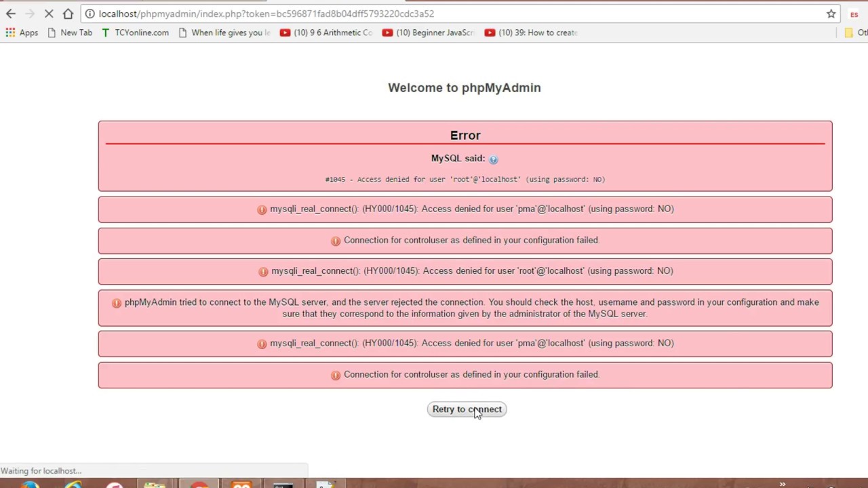Click the 'Welcome to phpMyAdmin' heading
Viewport: 868px width, 488px height.
coord(465,87)
